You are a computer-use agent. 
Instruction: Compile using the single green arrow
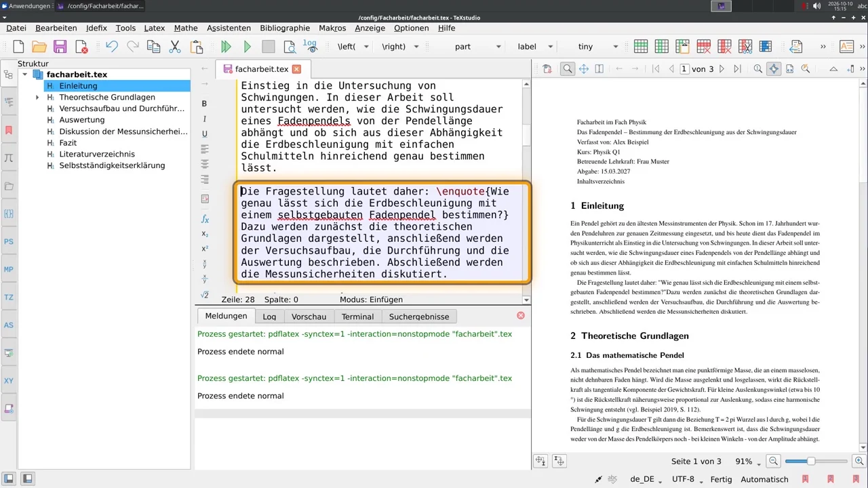tap(248, 47)
